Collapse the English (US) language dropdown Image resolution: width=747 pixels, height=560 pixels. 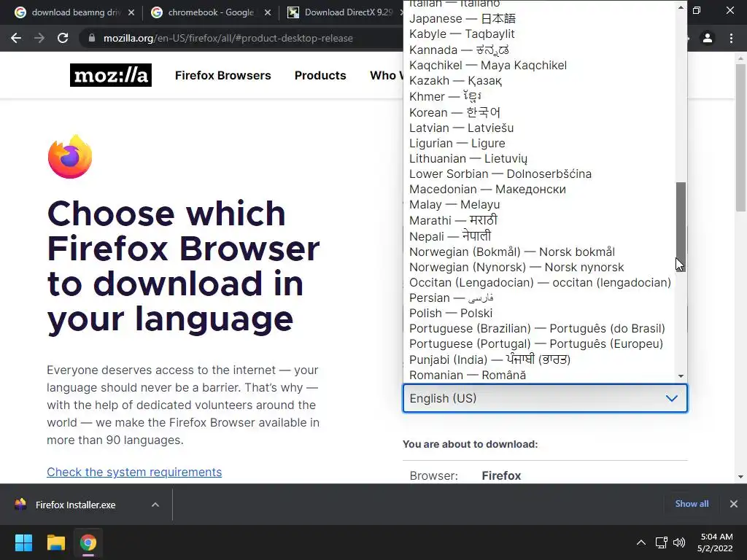coord(545,398)
